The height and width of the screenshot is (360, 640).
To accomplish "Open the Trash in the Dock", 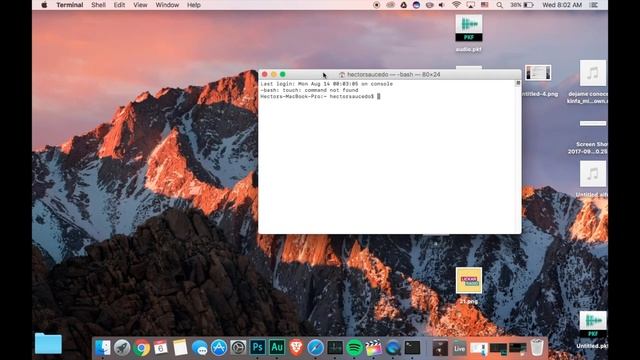I will coord(537,348).
